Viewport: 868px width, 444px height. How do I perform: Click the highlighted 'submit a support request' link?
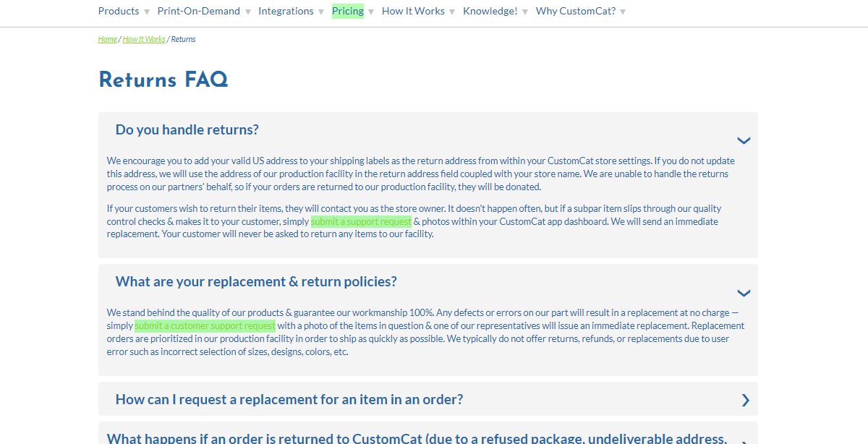pyautogui.click(x=361, y=221)
